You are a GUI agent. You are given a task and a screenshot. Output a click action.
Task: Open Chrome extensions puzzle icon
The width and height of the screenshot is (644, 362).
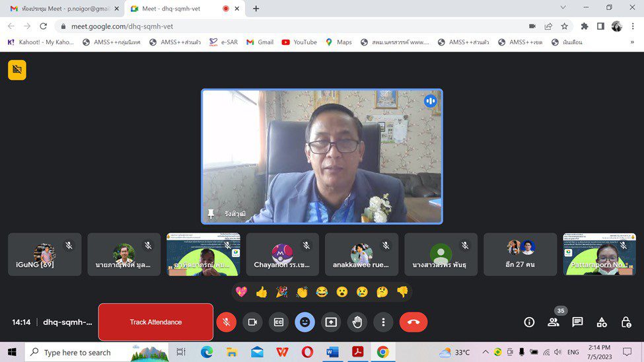(585, 26)
